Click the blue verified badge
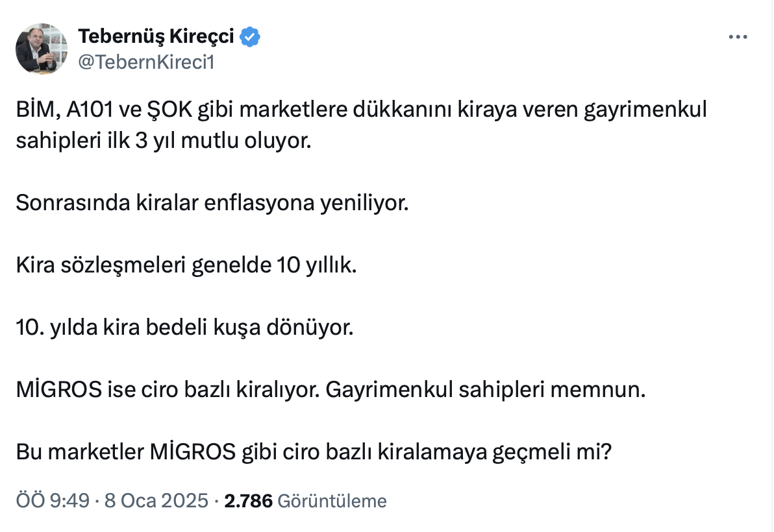The height and width of the screenshot is (532, 774). coord(251,38)
